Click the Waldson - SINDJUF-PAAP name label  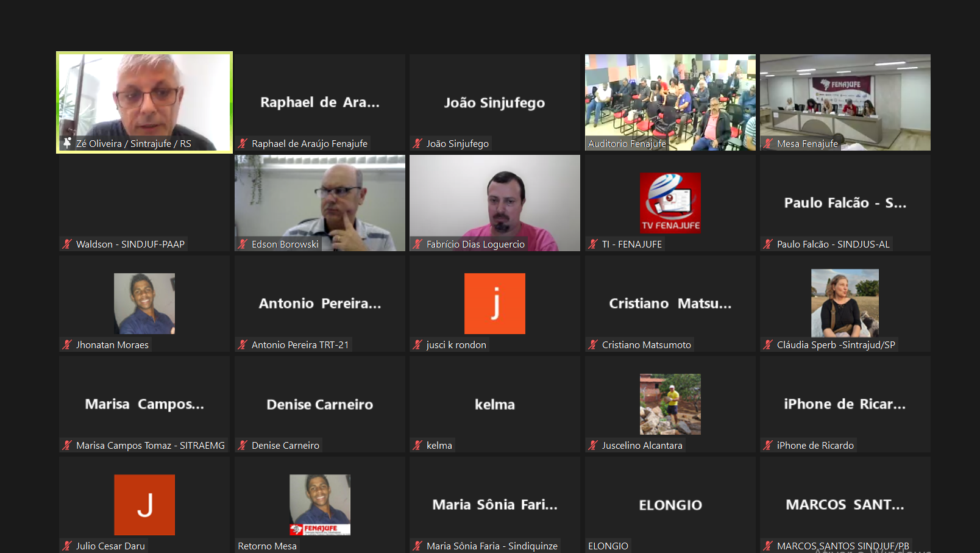tap(130, 244)
